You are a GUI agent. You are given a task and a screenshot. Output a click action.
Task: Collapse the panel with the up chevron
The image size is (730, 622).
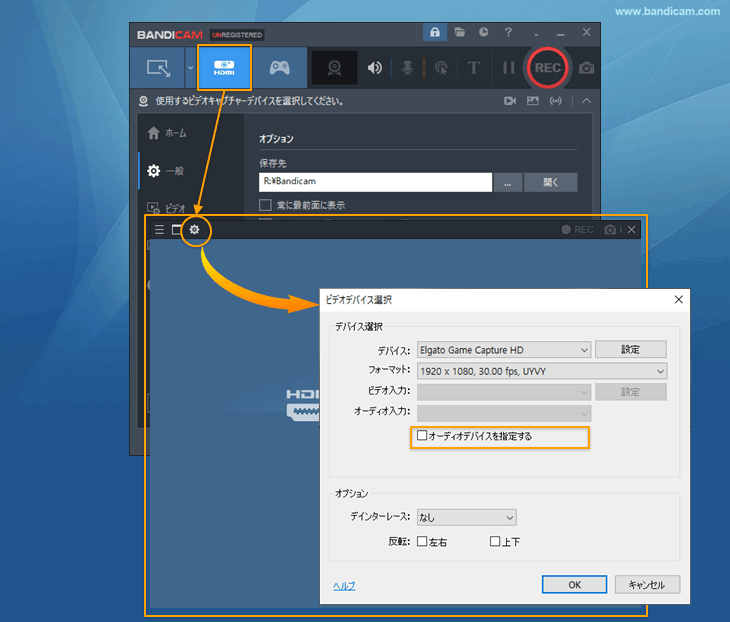586,101
